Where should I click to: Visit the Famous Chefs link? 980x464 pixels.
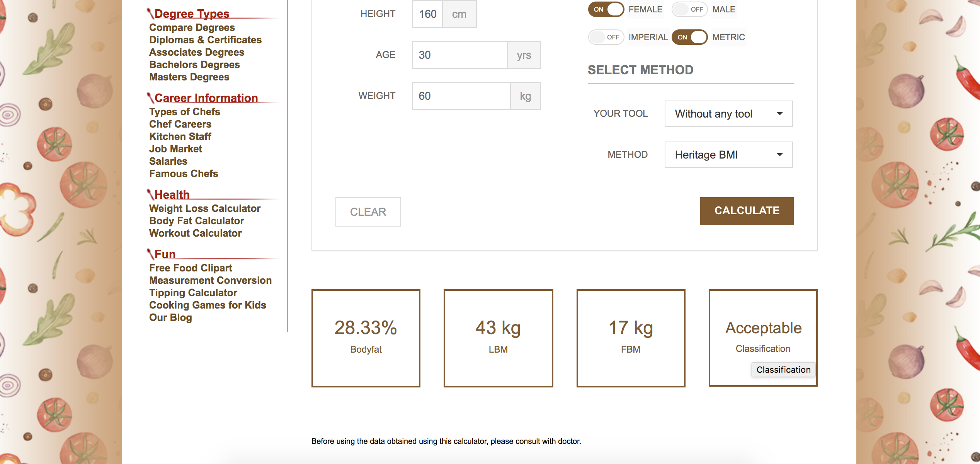tap(184, 174)
